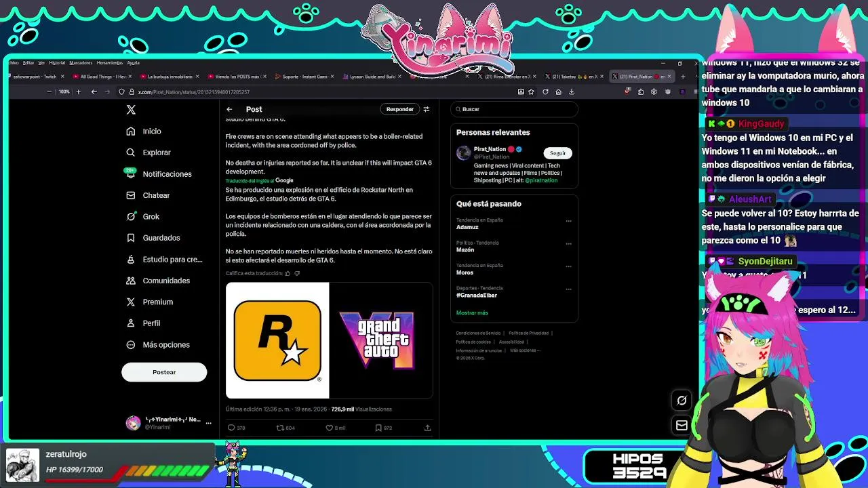The height and width of the screenshot is (488, 868).
Task: Click the repost icon with 604
Action: pos(280,428)
